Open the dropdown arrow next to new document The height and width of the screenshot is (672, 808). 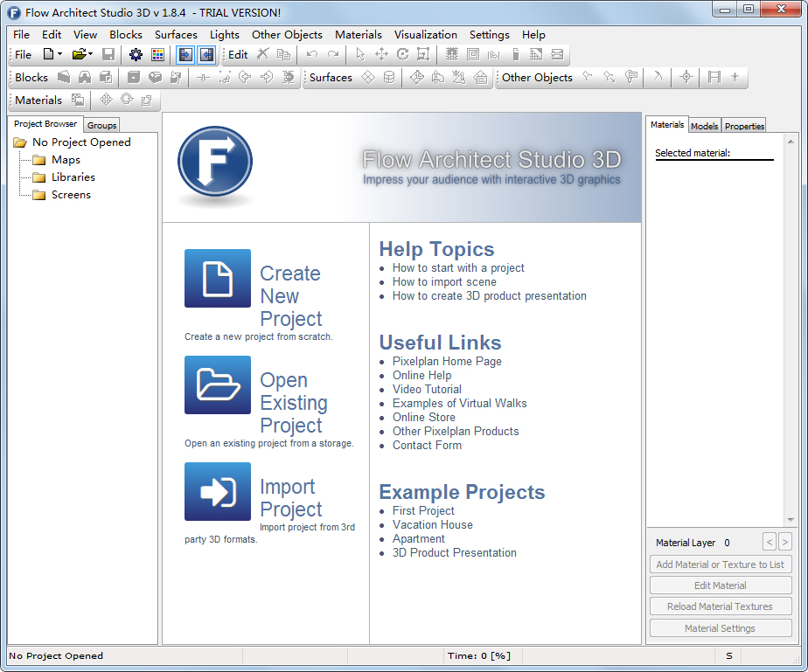pyautogui.click(x=59, y=54)
